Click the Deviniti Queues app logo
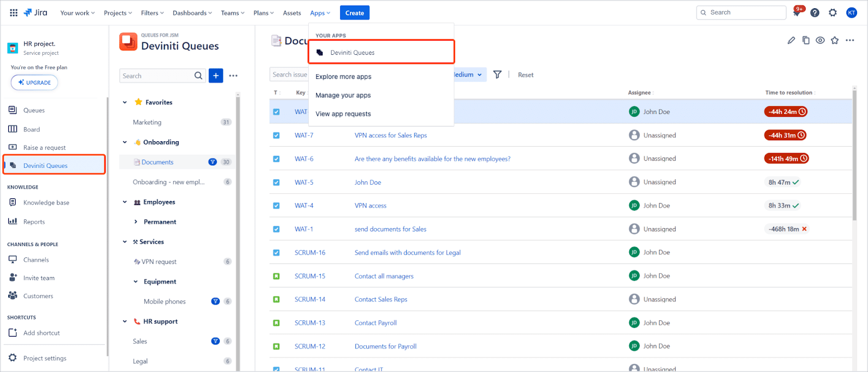 129,42
